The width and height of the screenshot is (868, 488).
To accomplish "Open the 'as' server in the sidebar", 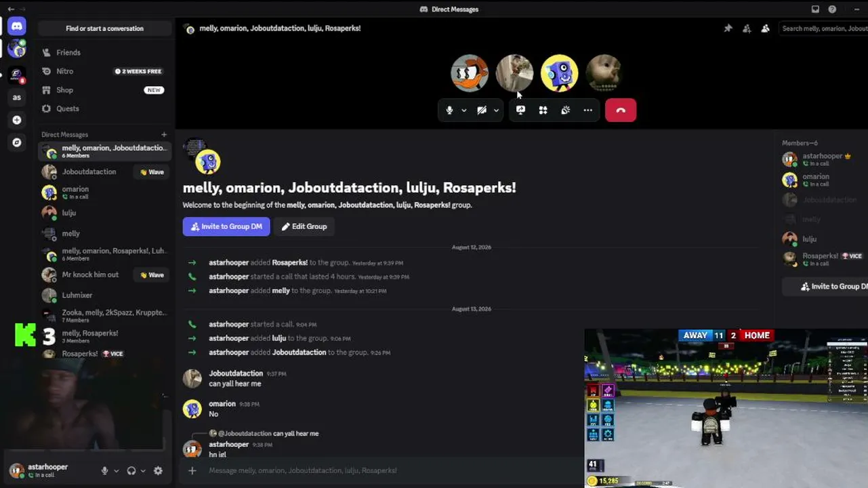I will pyautogui.click(x=17, y=97).
